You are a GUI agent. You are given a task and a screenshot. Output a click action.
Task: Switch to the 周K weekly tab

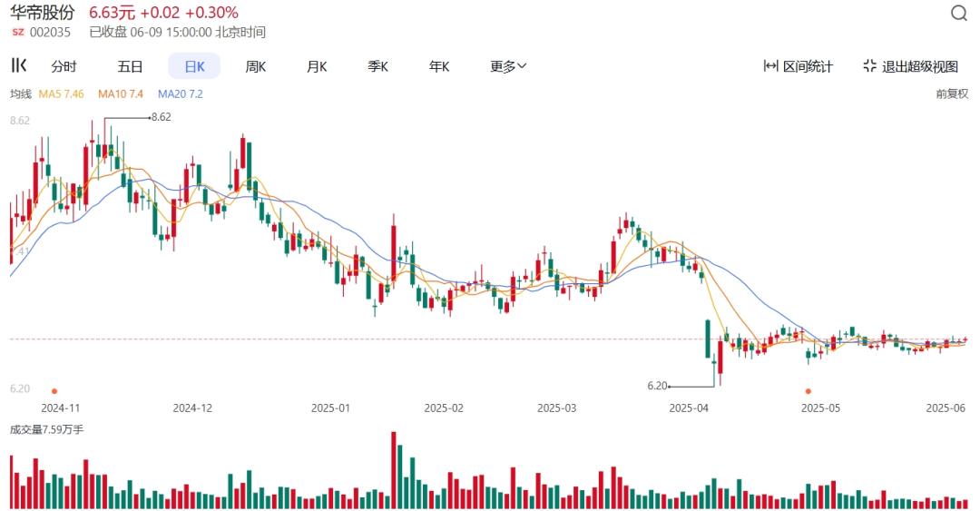pyautogui.click(x=255, y=66)
